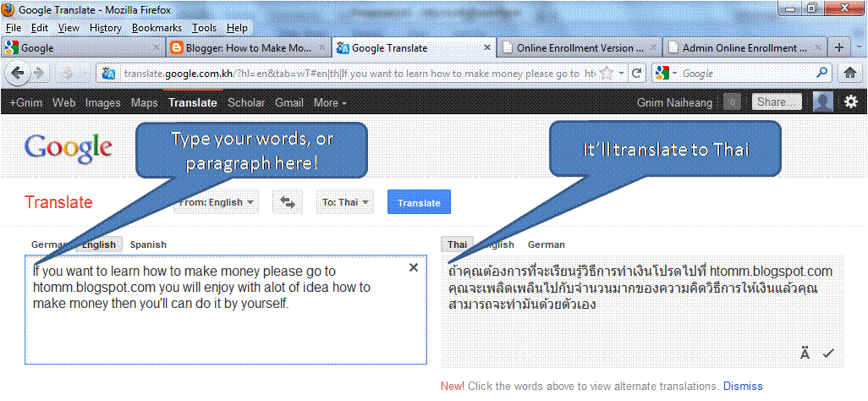This screenshot has height=401, width=868.
Task: Open Gmail in Google bar
Action: 289,102
